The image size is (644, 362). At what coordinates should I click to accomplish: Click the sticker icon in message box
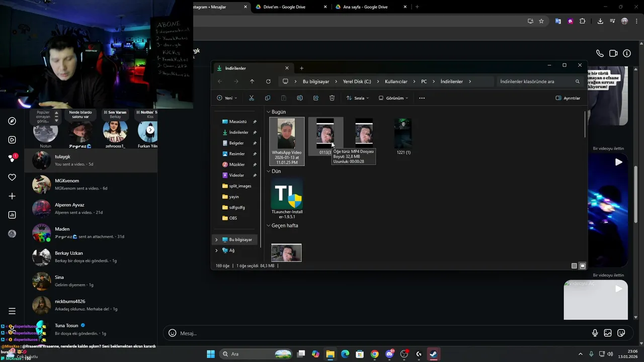pyautogui.click(x=621, y=333)
